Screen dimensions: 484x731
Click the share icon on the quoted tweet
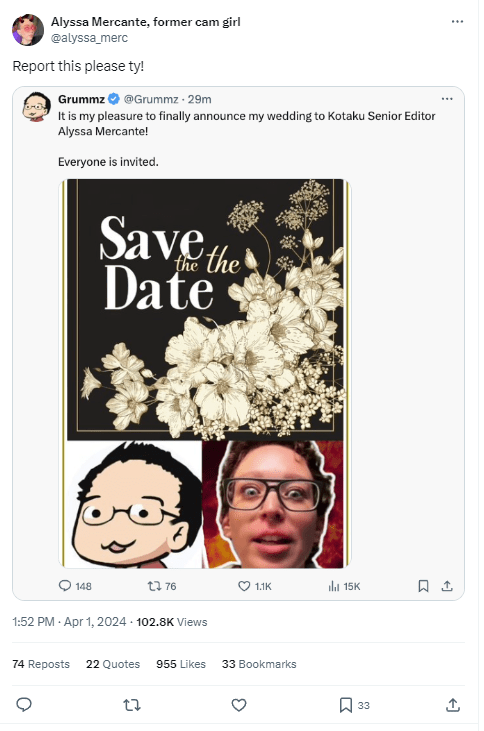tap(447, 586)
